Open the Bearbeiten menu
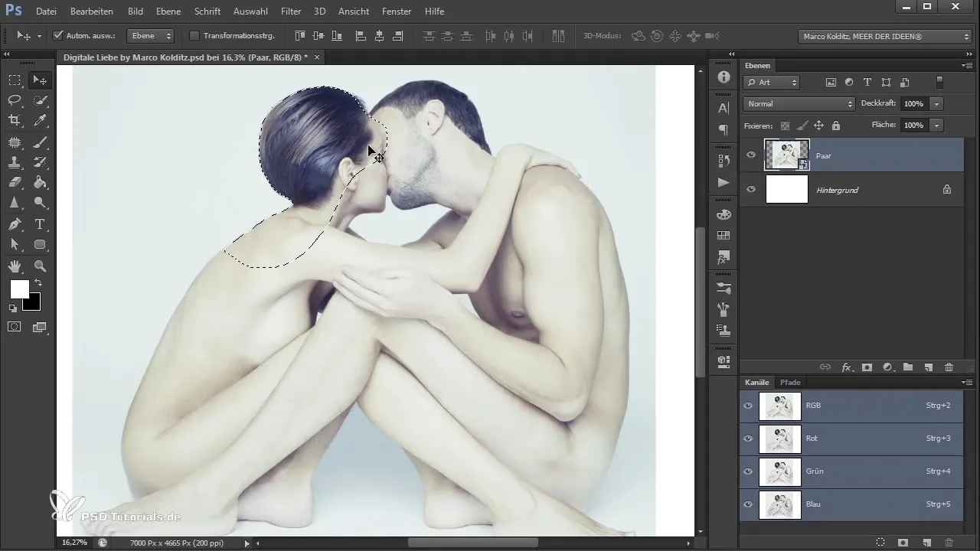The image size is (980, 551). pos(92,11)
